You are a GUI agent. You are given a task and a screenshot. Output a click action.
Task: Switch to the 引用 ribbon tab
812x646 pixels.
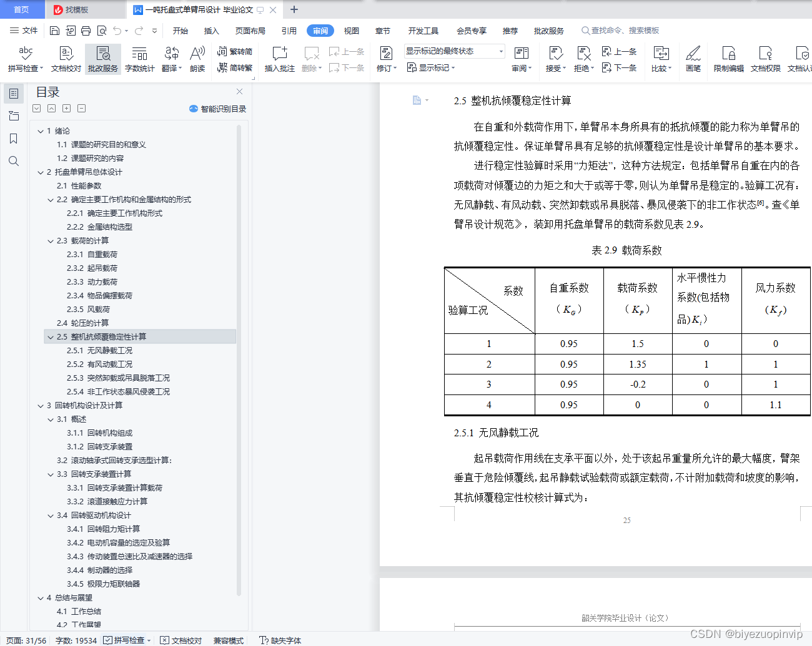coord(289,31)
